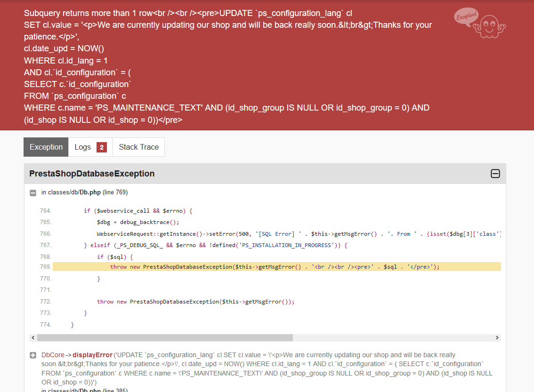
Task: Open the Logs tab
Action: (x=90, y=147)
